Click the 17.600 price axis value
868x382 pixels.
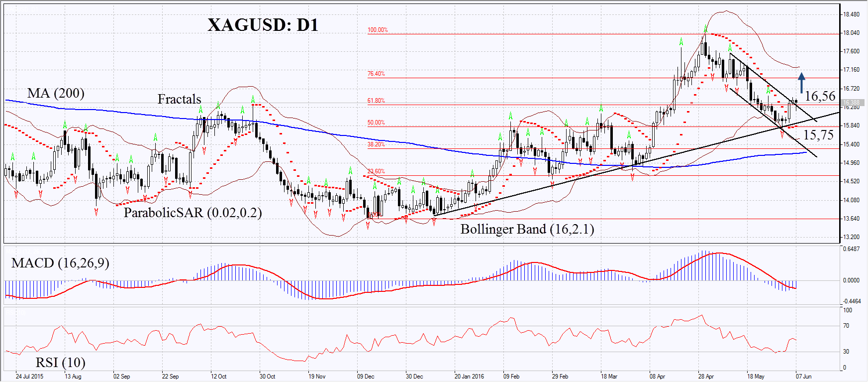pos(851,51)
